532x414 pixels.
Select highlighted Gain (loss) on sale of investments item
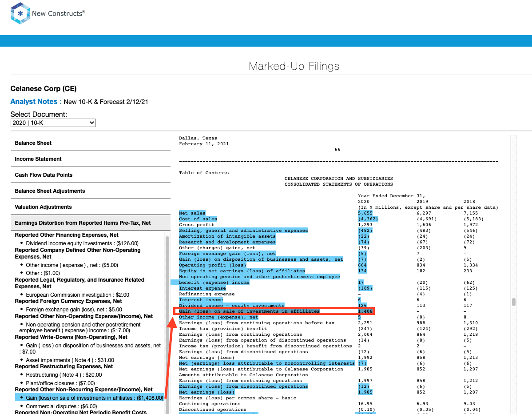[x=90, y=398]
